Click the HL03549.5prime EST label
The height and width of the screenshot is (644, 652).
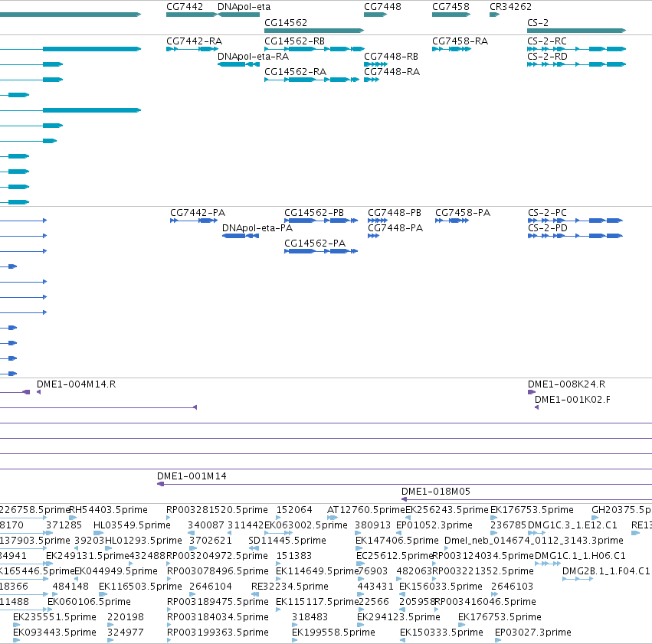click(x=133, y=525)
